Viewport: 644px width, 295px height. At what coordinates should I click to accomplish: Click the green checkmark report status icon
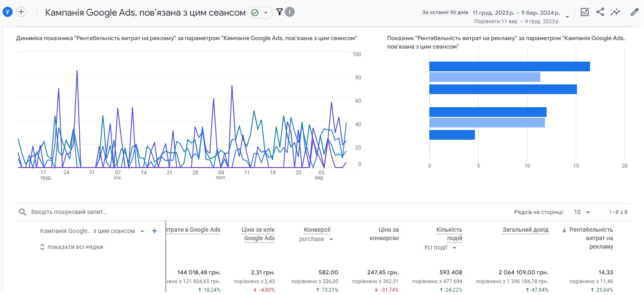tap(255, 13)
